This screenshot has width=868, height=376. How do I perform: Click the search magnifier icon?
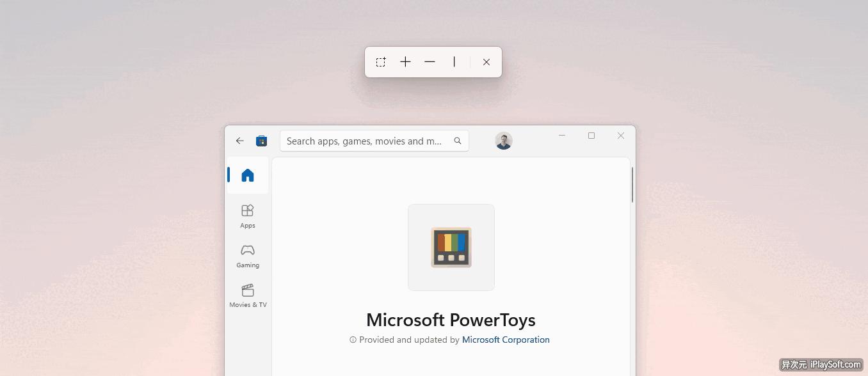point(457,141)
